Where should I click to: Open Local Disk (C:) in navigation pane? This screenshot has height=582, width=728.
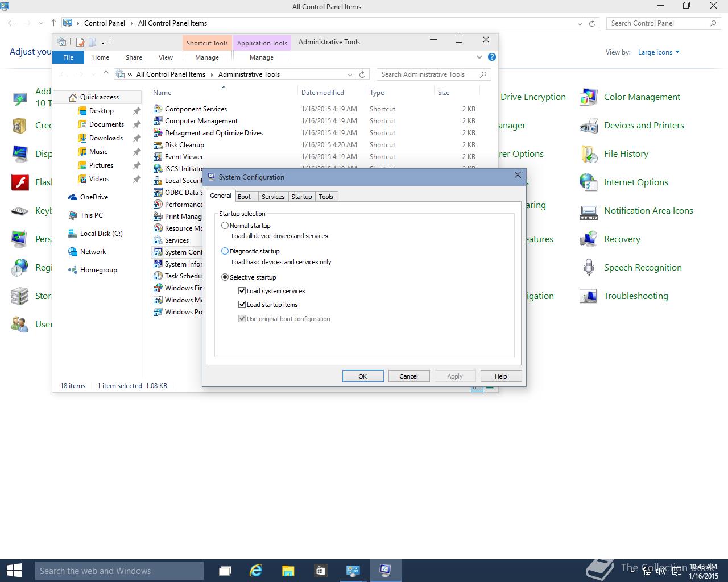pos(101,234)
